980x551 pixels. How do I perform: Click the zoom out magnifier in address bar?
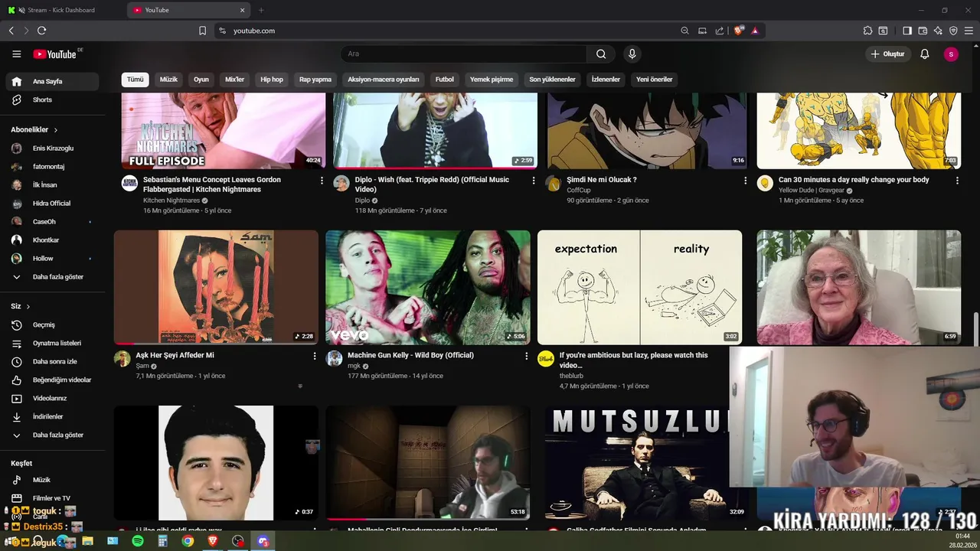point(684,31)
